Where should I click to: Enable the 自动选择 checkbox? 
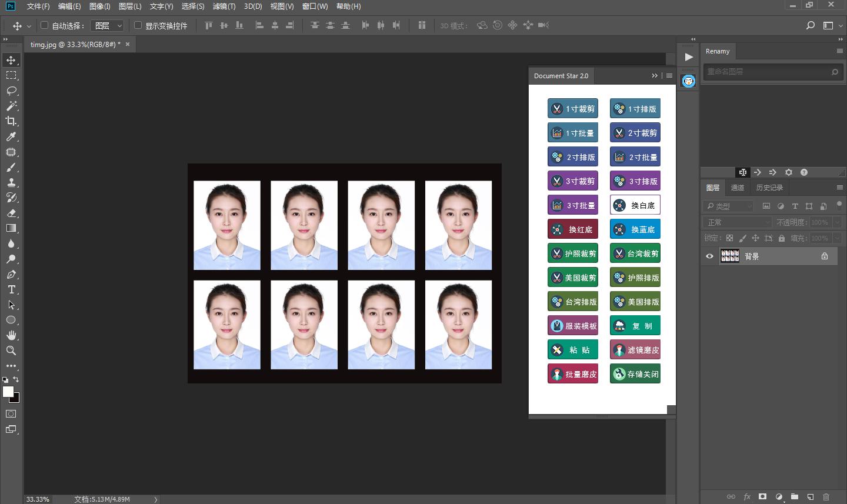coord(44,25)
